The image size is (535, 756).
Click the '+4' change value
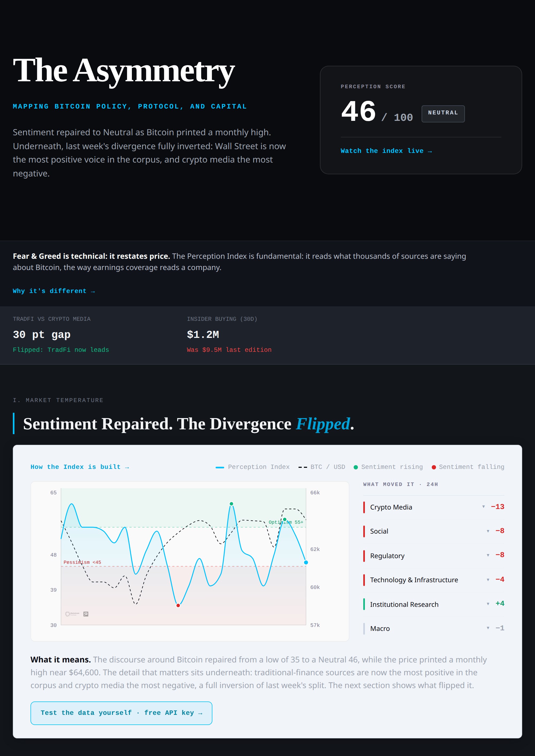[x=500, y=604]
